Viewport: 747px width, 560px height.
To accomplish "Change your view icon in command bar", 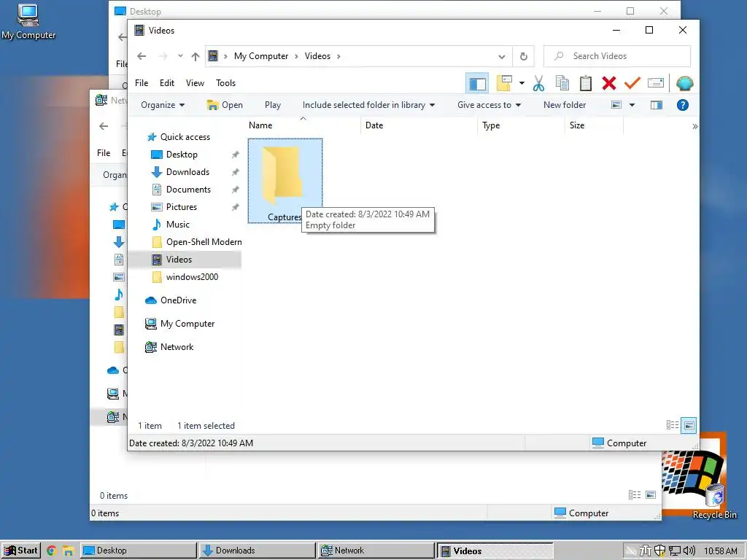I will (616, 105).
